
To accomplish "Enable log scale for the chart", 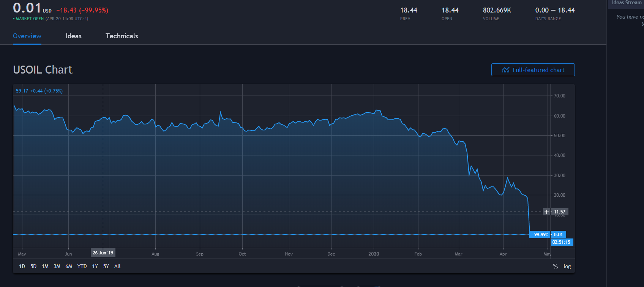I will coord(567,267).
